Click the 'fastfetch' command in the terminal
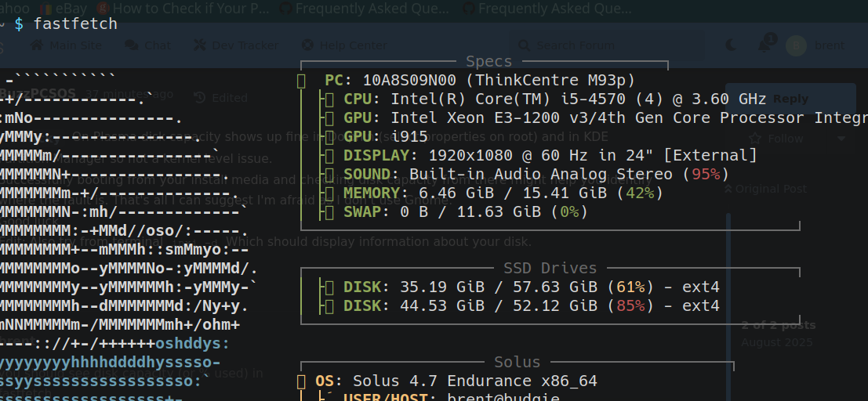Screen dimensions: 868x401 [x=75, y=23]
